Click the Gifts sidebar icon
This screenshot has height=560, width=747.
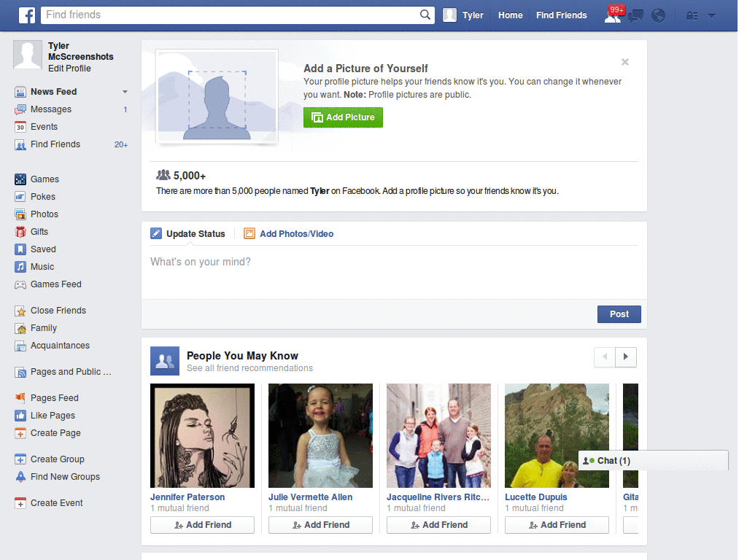click(20, 232)
